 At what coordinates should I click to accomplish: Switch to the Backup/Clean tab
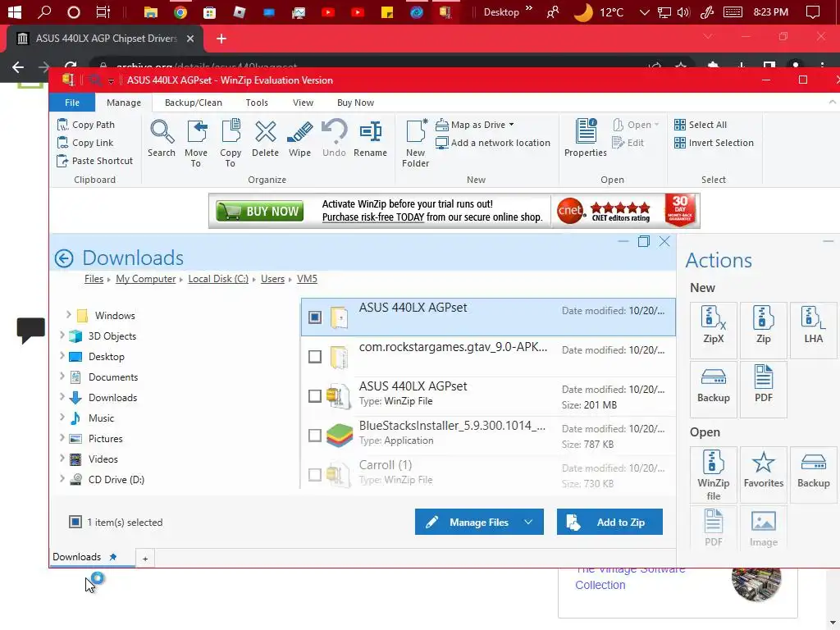(x=194, y=103)
